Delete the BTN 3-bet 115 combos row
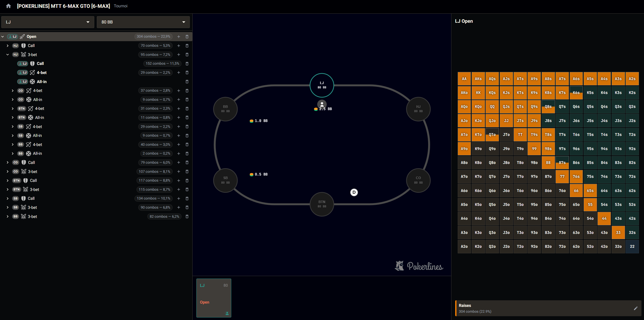The image size is (644, 320). (x=187, y=189)
